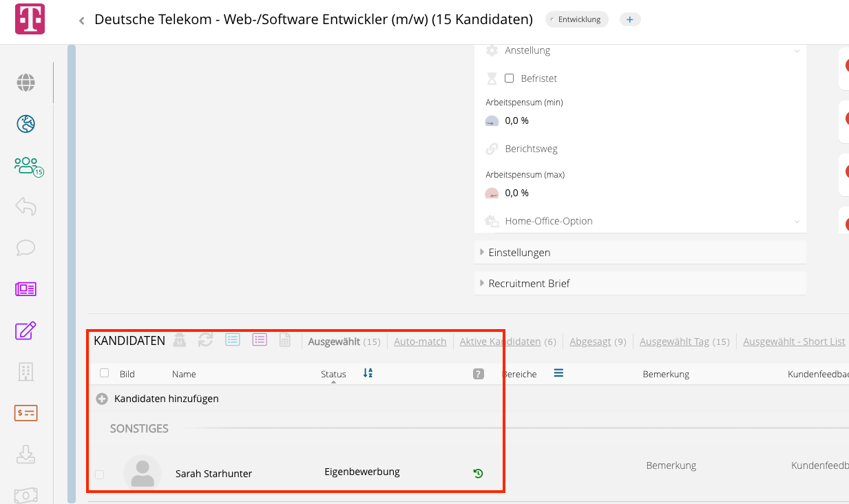Open the Sarah Starhunter candidate name
Viewport: 849px width, 504px height.
click(213, 474)
